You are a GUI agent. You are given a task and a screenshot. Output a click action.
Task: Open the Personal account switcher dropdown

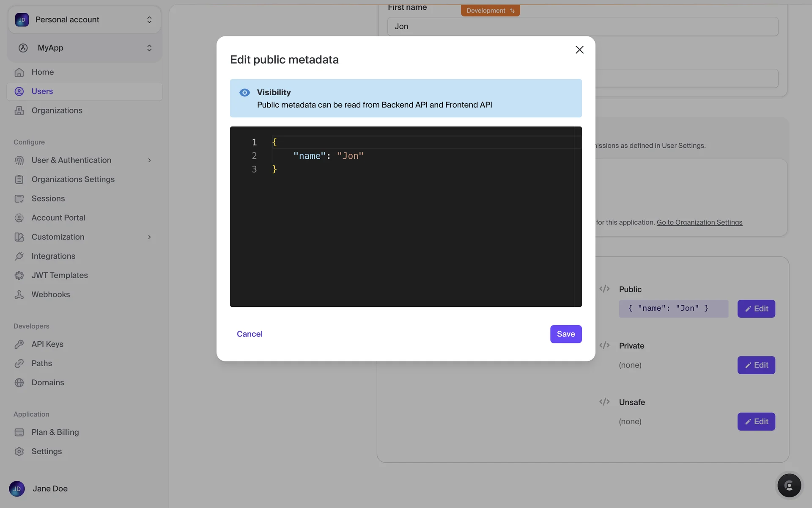pyautogui.click(x=85, y=19)
